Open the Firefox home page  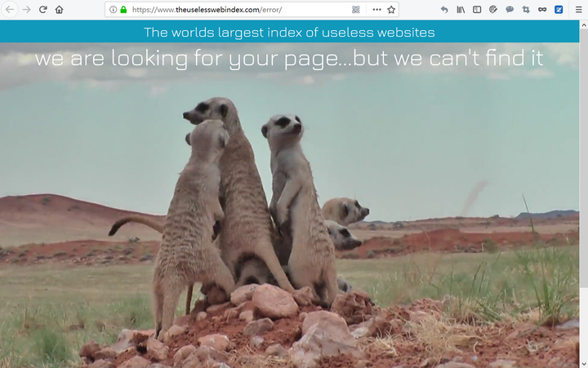(60, 10)
